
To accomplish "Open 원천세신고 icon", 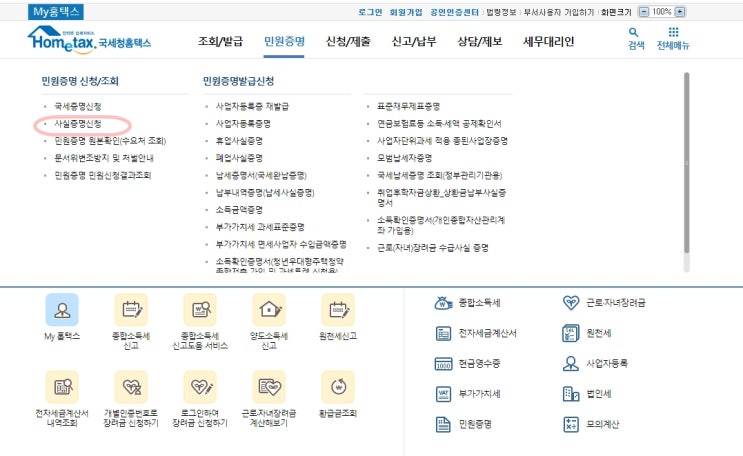I will (x=338, y=310).
